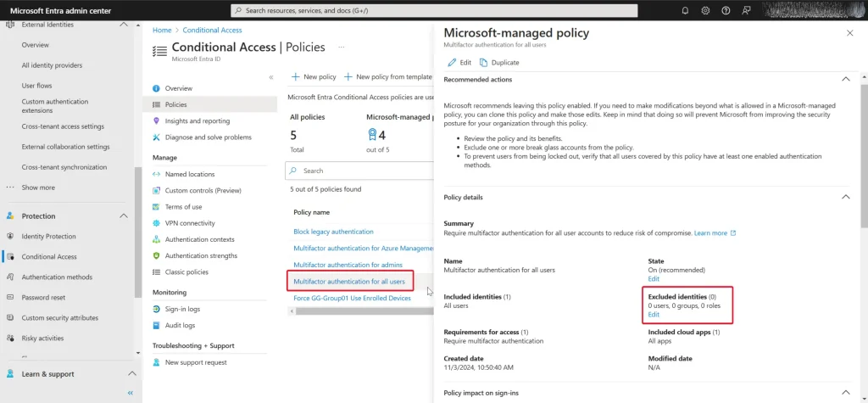Click the VPN connectivity icon

(156, 223)
